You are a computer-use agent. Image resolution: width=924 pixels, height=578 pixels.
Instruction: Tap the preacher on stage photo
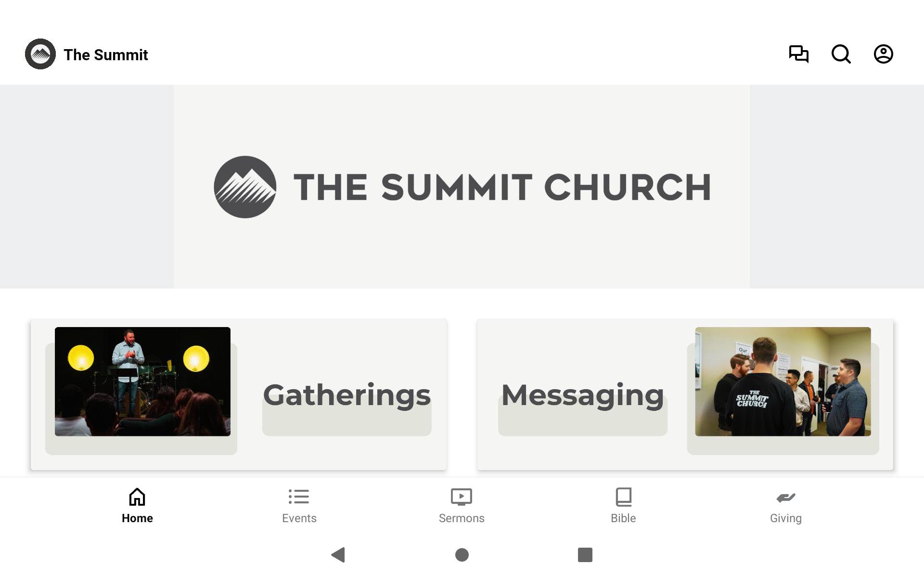[x=142, y=381]
